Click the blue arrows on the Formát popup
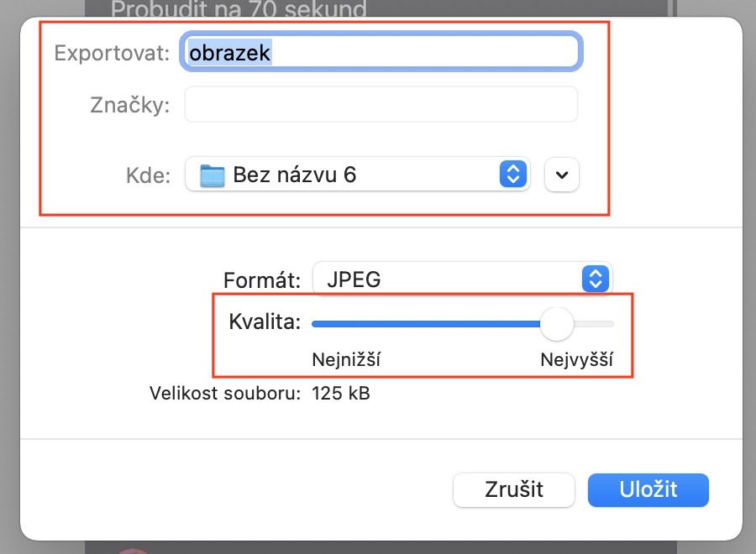Image resolution: width=756 pixels, height=554 pixels. (595, 280)
